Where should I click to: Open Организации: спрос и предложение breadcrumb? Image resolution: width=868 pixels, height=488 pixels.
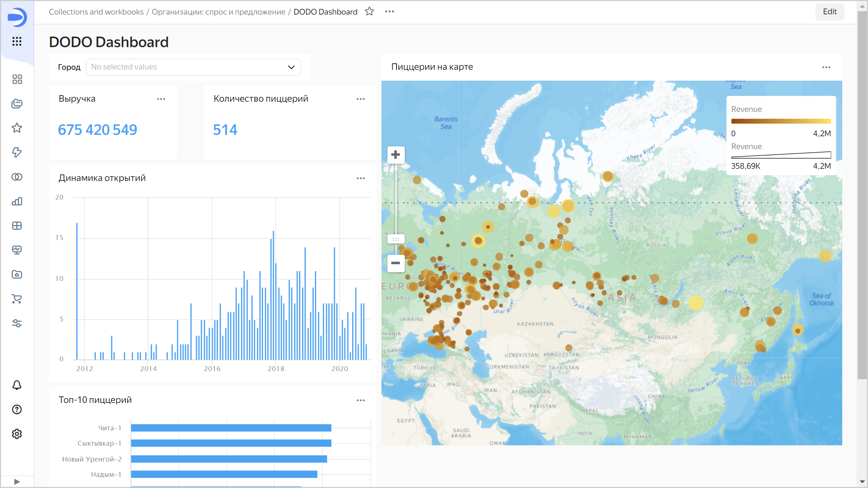(x=218, y=12)
